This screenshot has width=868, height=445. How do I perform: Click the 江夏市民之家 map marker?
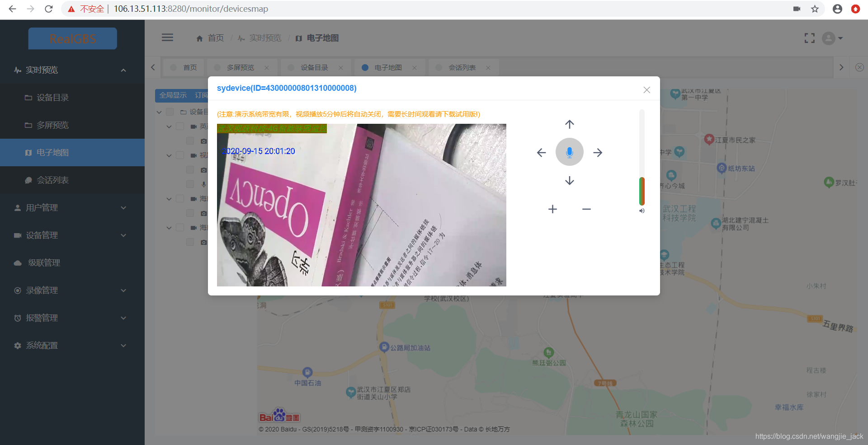(709, 140)
